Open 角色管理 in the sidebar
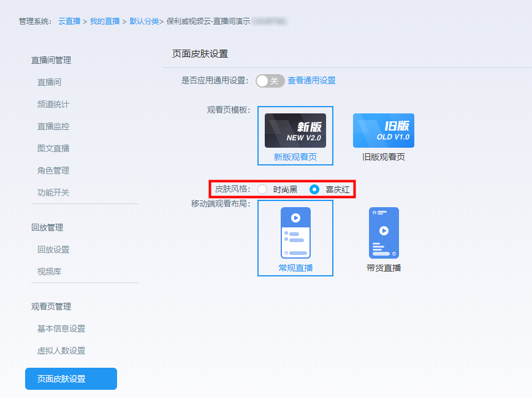 pos(53,170)
